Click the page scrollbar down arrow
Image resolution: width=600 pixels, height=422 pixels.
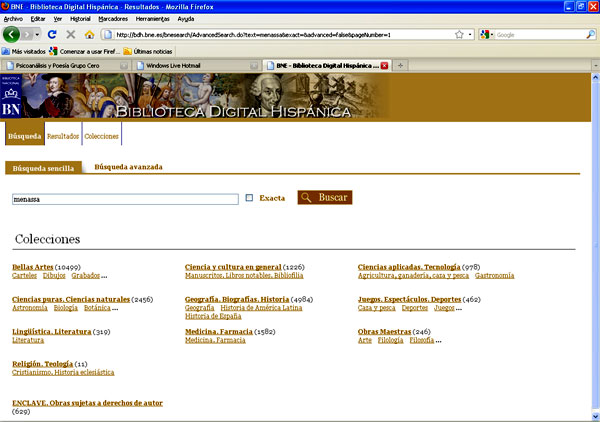595,416
